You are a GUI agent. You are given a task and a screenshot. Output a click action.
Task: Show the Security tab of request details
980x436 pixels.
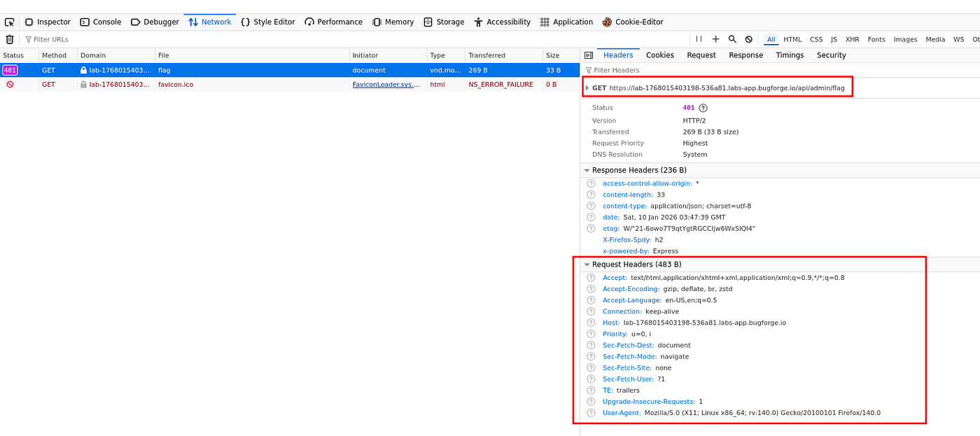click(x=832, y=55)
